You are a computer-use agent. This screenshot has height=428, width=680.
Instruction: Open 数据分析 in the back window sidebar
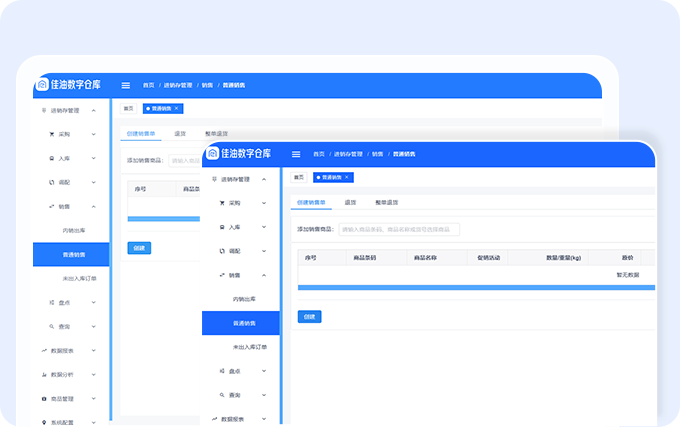(61, 375)
